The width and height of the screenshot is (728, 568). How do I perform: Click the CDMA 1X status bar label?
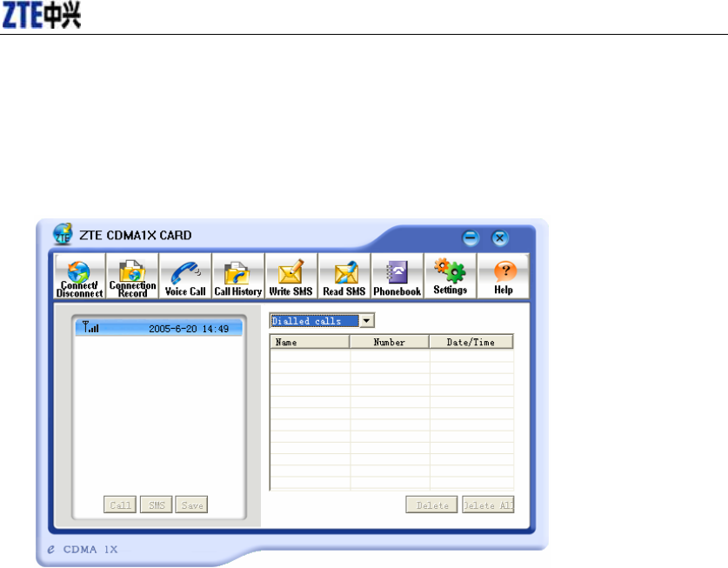[90, 550]
